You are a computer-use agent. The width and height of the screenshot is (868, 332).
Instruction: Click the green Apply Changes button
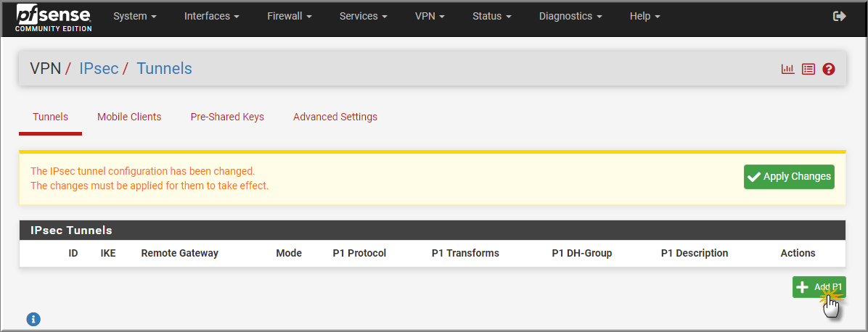(789, 177)
